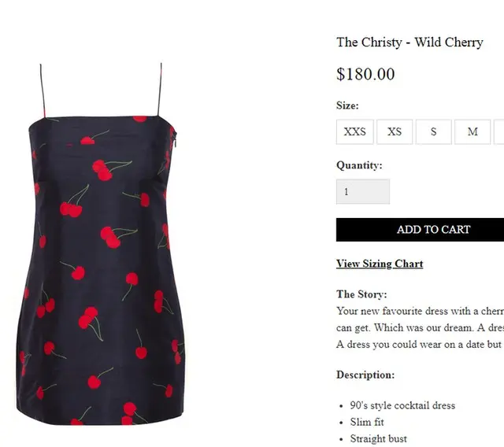
Task: Pick the S size box
Action: 434,132
